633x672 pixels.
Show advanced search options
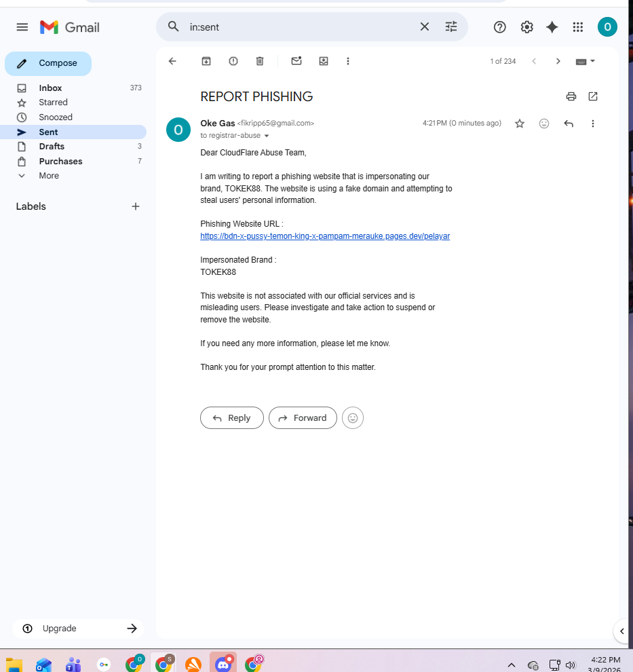click(451, 26)
